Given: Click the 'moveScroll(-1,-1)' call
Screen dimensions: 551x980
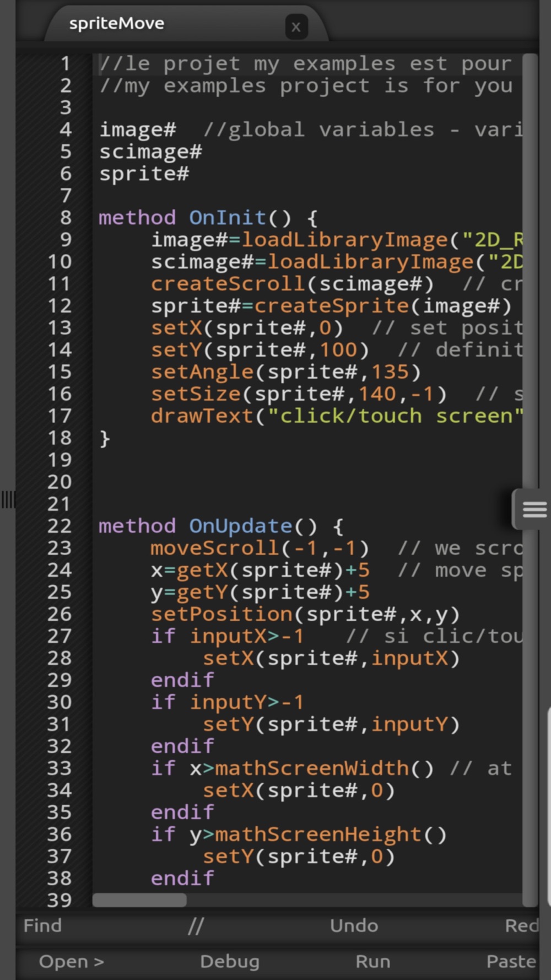Looking at the screenshot, I should pyautogui.click(x=260, y=548).
